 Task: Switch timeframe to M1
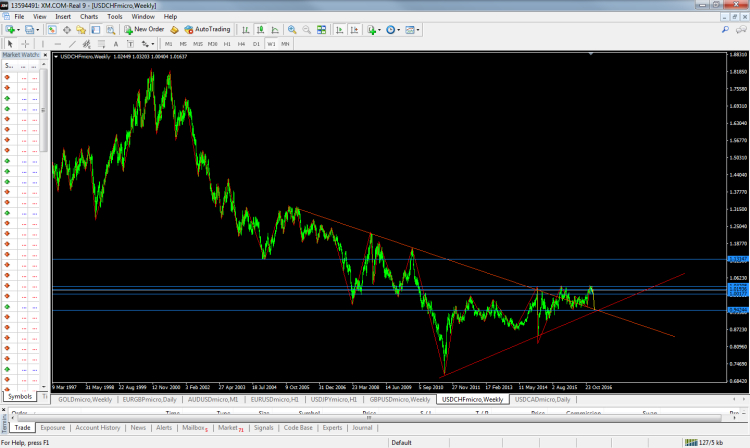pos(168,44)
